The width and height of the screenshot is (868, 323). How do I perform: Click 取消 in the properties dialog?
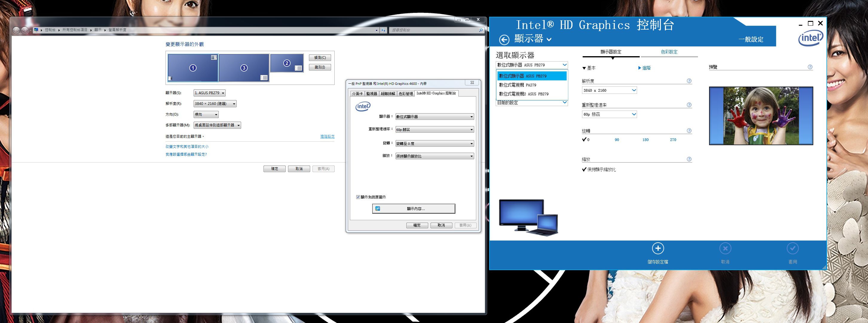(441, 225)
